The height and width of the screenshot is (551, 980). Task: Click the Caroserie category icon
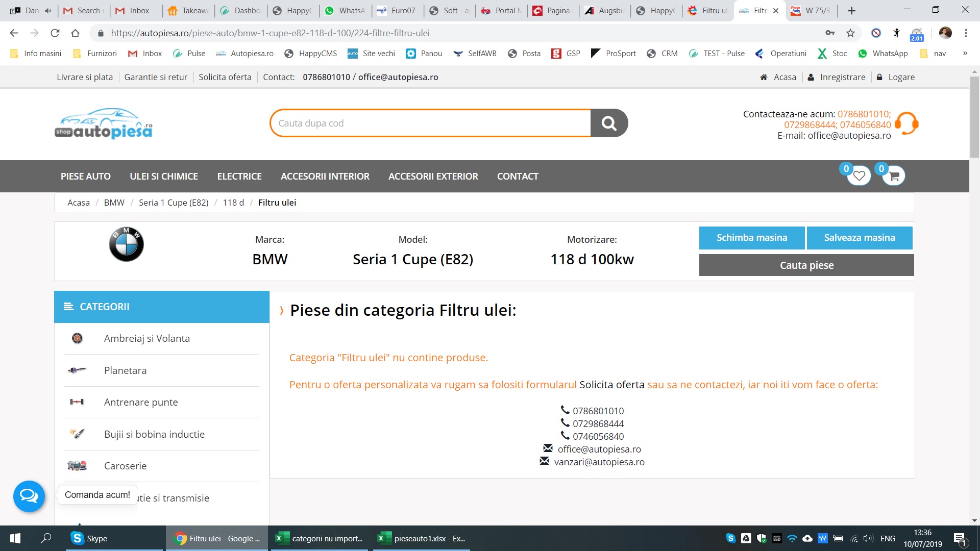[x=77, y=466]
